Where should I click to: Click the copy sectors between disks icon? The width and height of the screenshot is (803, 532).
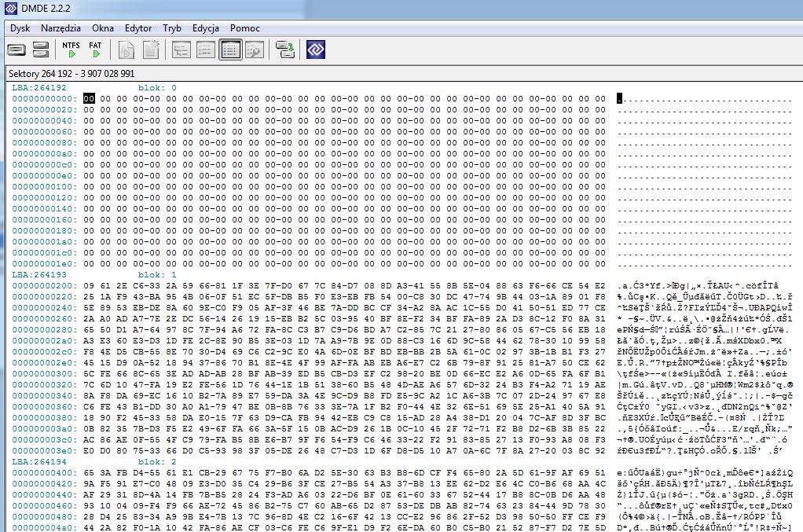pos(284,50)
